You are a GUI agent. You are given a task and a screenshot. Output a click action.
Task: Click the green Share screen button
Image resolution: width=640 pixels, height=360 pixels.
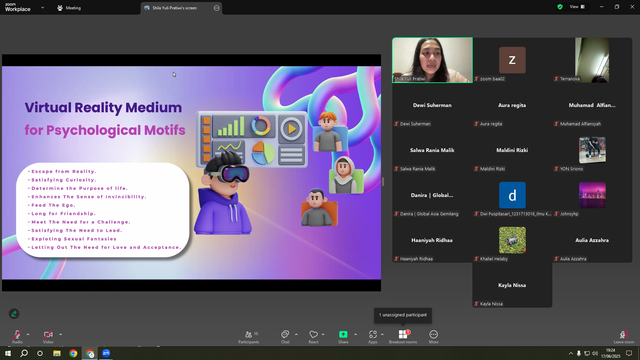click(x=343, y=337)
